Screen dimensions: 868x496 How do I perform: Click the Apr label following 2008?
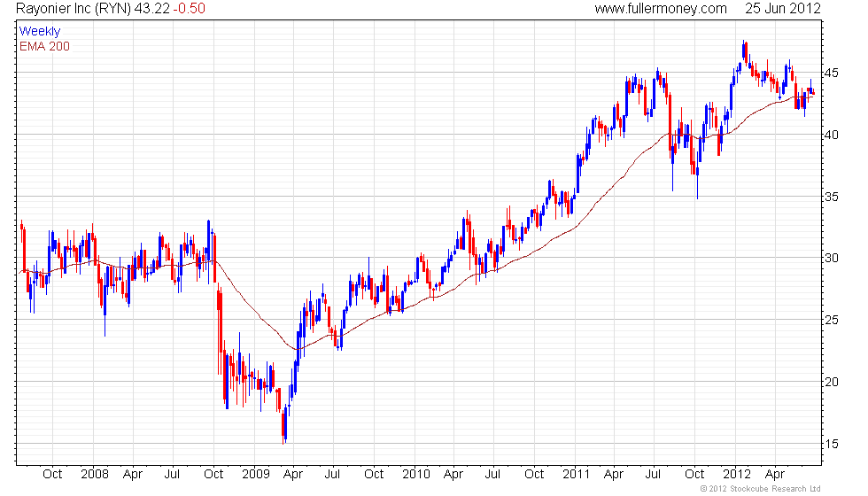pyautogui.click(x=133, y=475)
